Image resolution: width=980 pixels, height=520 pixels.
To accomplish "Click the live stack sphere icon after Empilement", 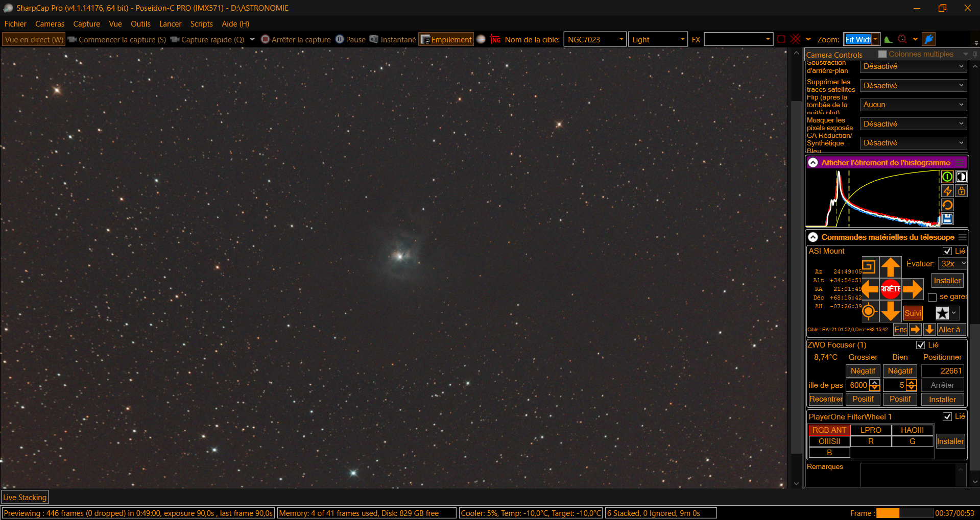I will pos(481,39).
